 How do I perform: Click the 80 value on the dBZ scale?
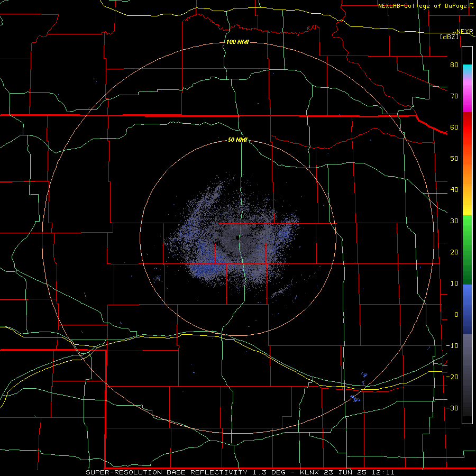pos(454,65)
